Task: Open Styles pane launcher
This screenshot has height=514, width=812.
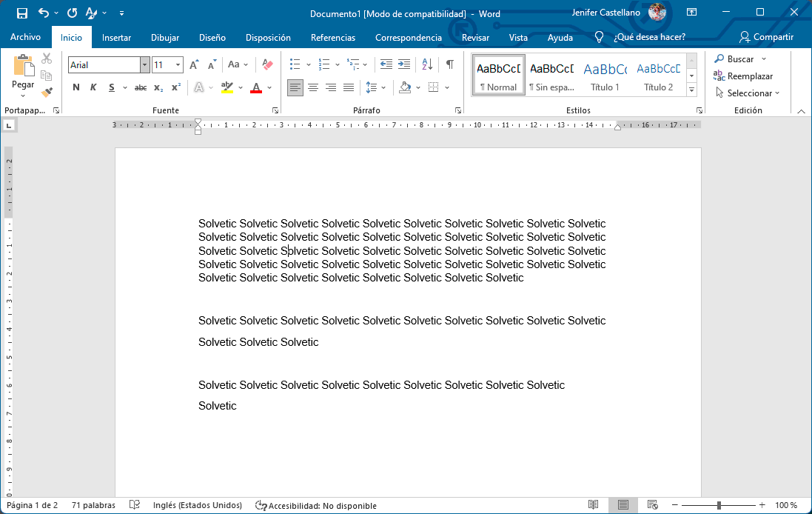Action: [699, 110]
